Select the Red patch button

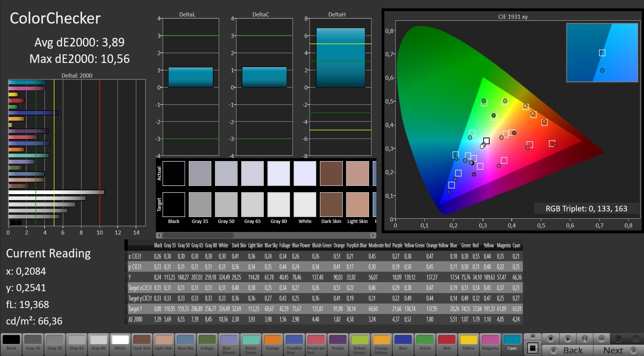pyautogui.click(x=447, y=344)
